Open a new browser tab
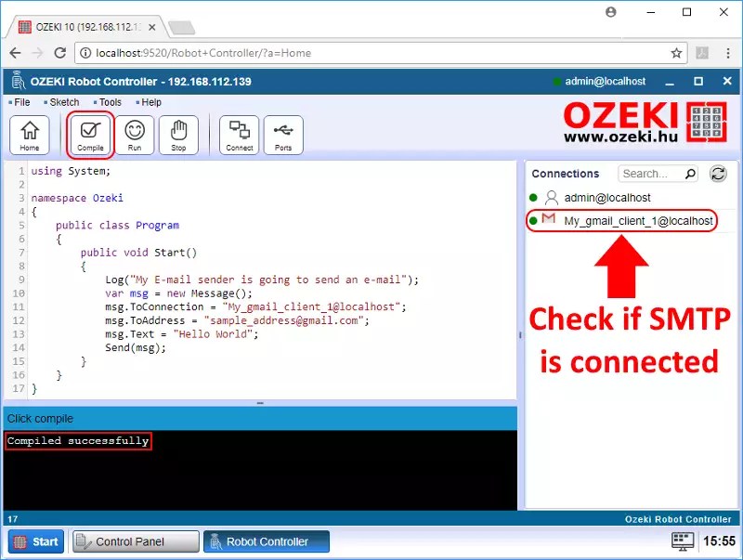Image resolution: width=743 pixels, height=560 pixels. [181, 28]
